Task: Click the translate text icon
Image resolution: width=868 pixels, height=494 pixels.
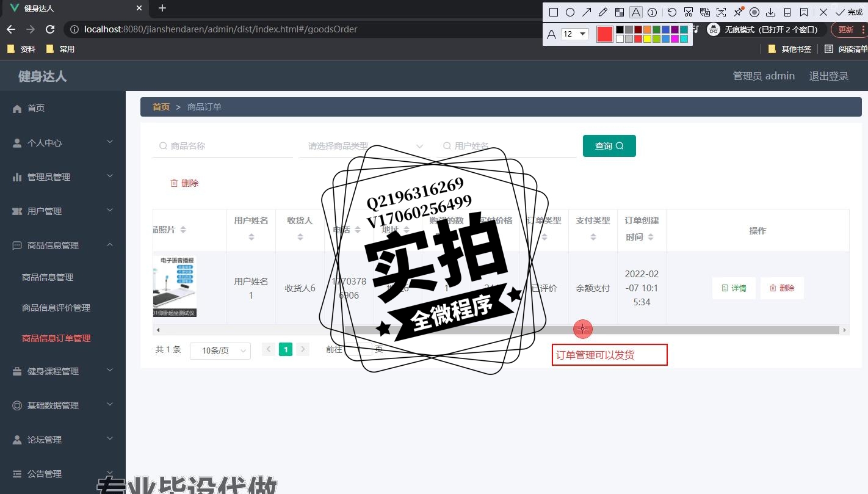Action: click(705, 12)
